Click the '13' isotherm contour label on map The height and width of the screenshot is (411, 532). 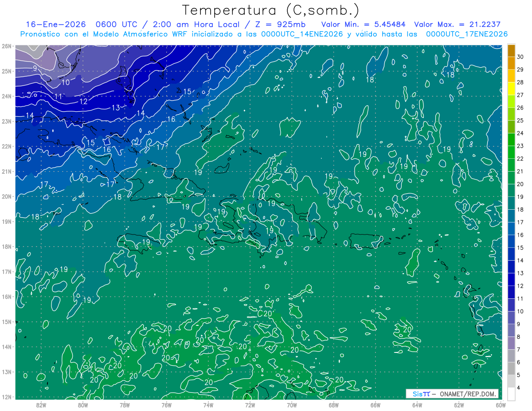116,107
